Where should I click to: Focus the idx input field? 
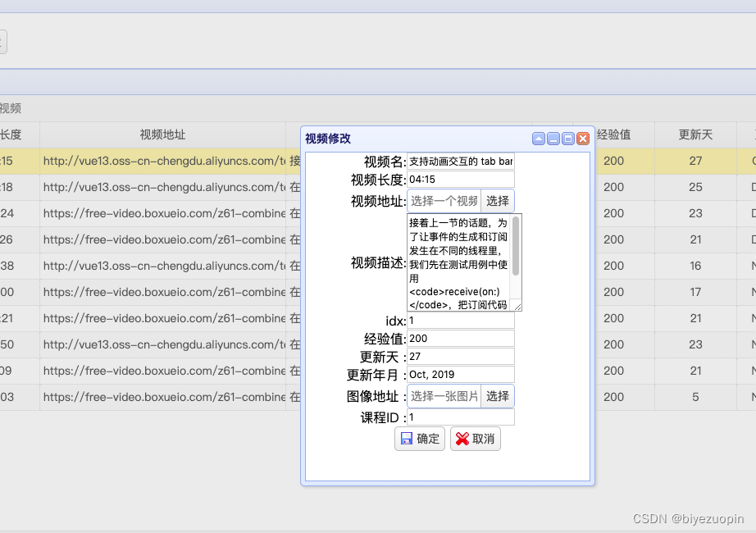point(461,321)
